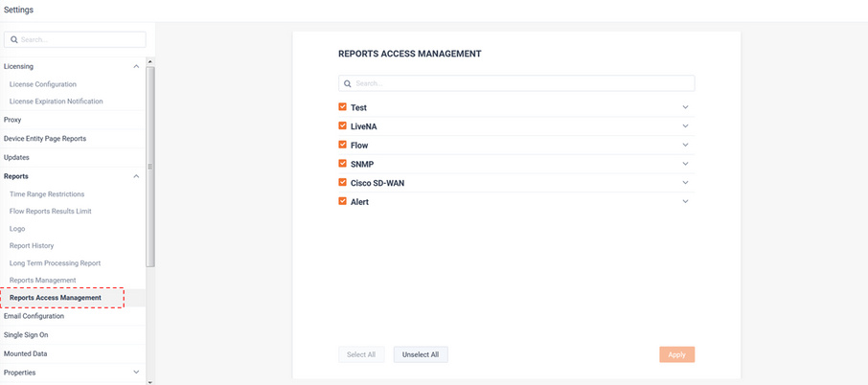This screenshot has width=868, height=385.
Task: Open Updates settings
Action: [16, 157]
